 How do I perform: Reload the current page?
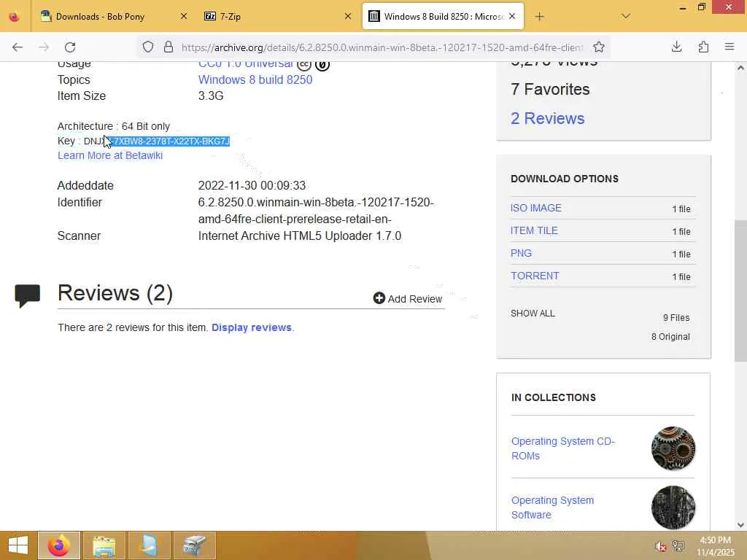coord(70,47)
